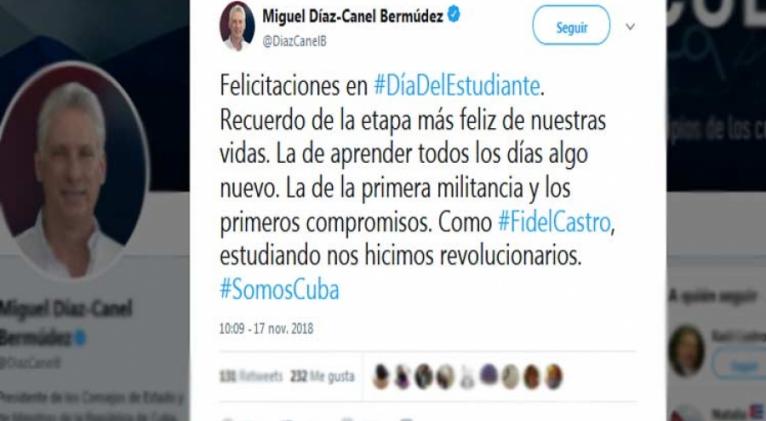766x421 pixels.
Task: View the 131 Retweets list
Action: click(x=251, y=376)
